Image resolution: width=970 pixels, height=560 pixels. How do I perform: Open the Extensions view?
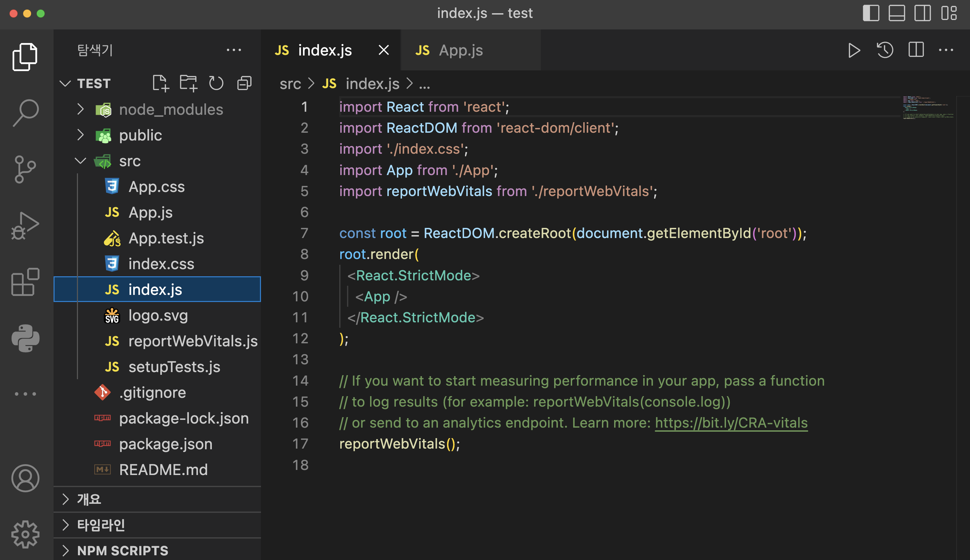[25, 282]
